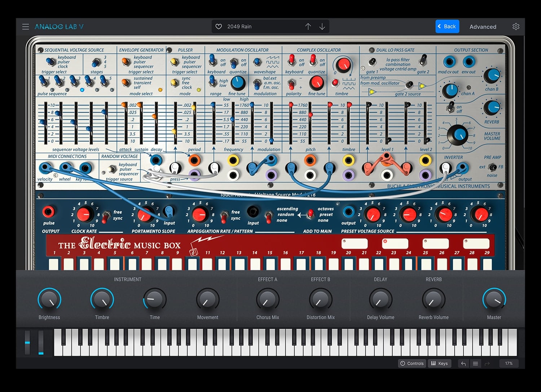Click the velocity MIDI jack
This screenshot has height=392, width=541.
click(x=45, y=168)
